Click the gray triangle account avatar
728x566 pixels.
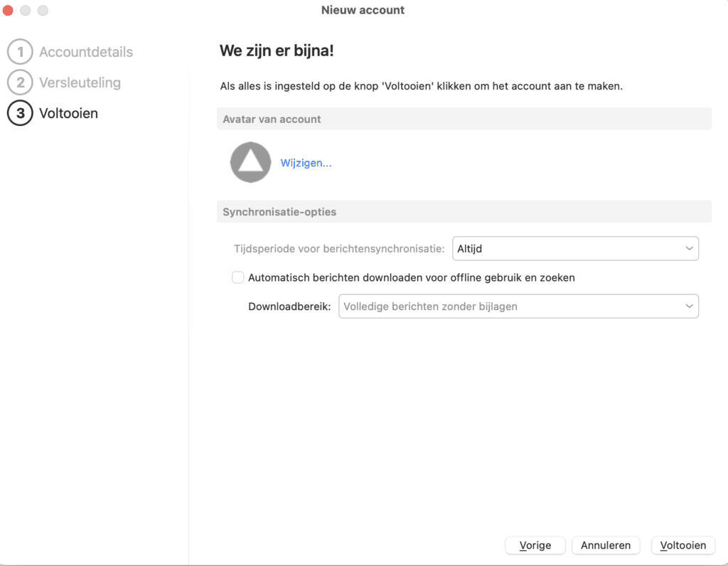250,162
